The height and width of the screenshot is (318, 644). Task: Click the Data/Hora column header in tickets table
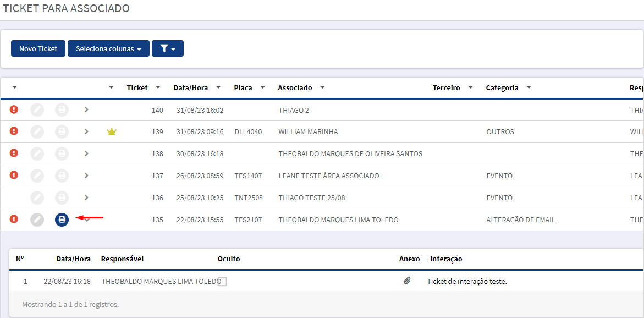coord(191,87)
